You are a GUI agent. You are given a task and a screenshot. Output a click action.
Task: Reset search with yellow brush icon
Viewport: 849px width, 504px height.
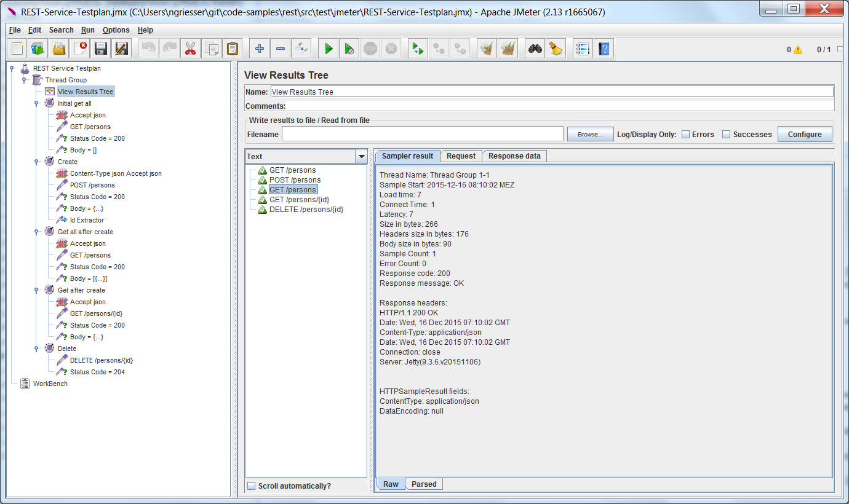pos(556,49)
